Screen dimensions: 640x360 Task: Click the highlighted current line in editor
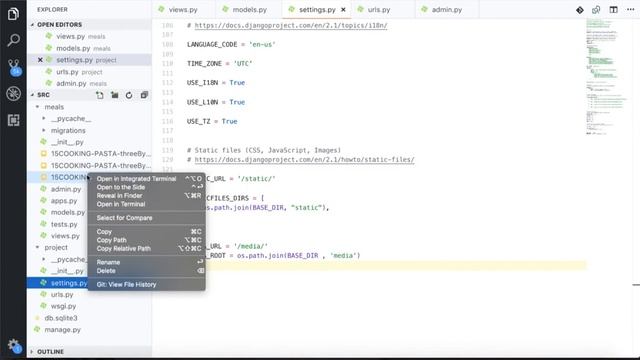coord(395,266)
